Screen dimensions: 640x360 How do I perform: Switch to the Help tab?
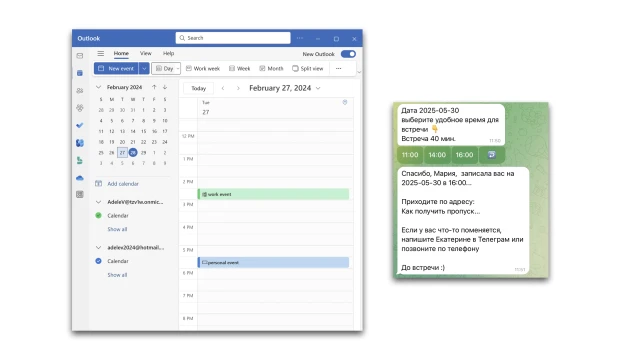[169, 53]
